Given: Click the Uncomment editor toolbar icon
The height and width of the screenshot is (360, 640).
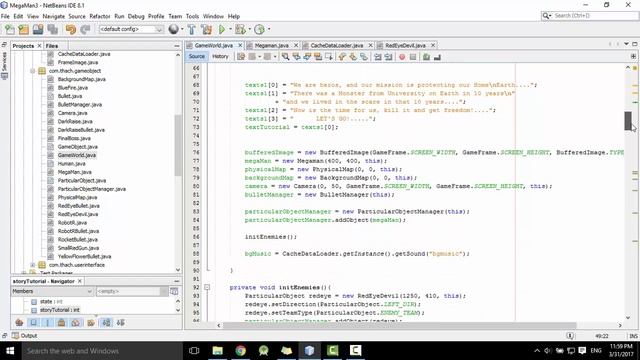Looking at the screenshot, I should pos(437,57).
